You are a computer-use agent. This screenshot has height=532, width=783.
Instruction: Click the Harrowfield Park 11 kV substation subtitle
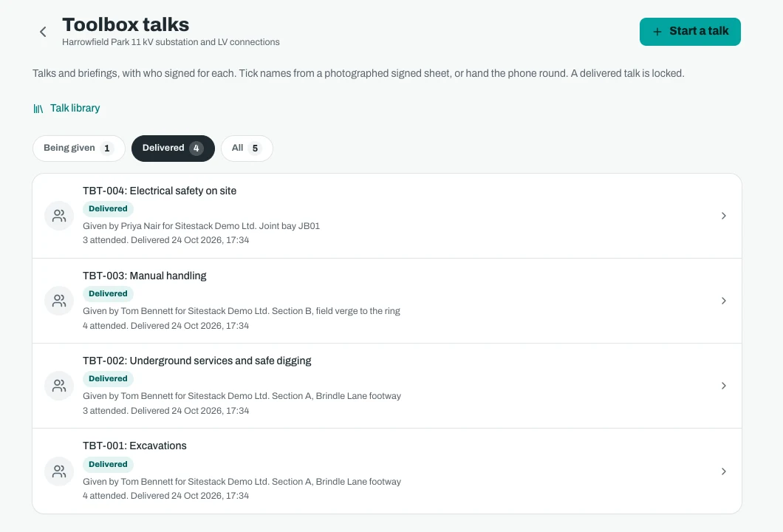point(171,42)
